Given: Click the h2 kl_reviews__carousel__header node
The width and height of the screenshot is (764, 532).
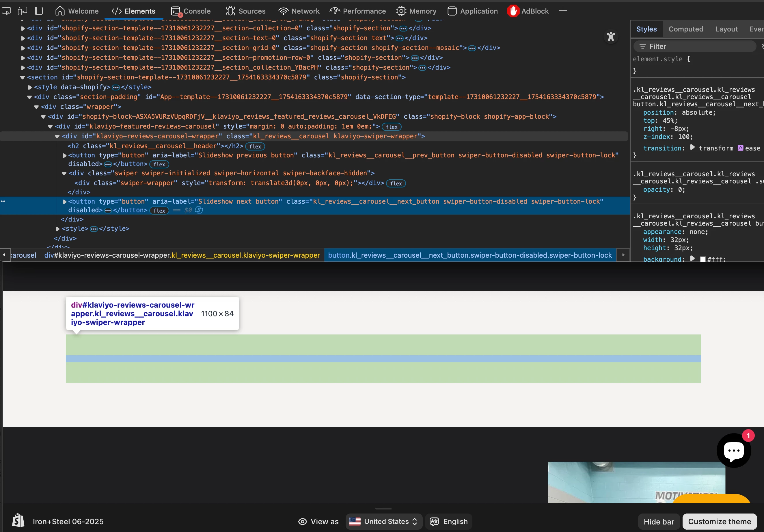Looking at the screenshot, I should click(155, 146).
